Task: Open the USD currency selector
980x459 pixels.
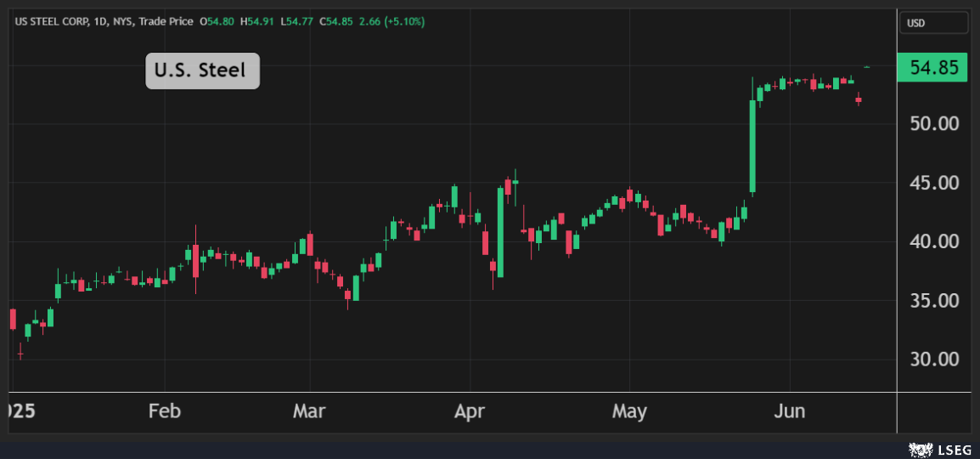Action: [933, 23]
